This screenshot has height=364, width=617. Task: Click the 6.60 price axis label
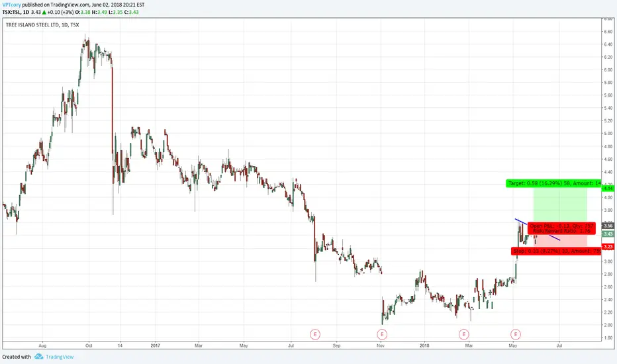[608, 32]
